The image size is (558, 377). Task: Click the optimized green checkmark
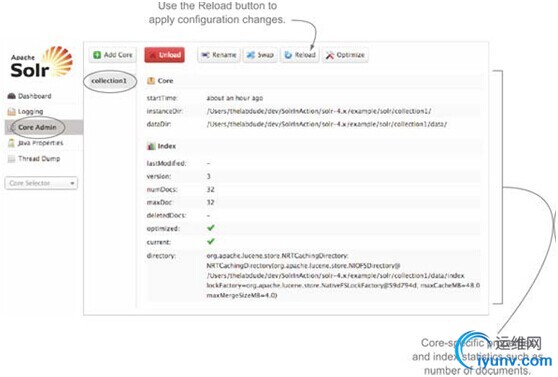(211, 228)
